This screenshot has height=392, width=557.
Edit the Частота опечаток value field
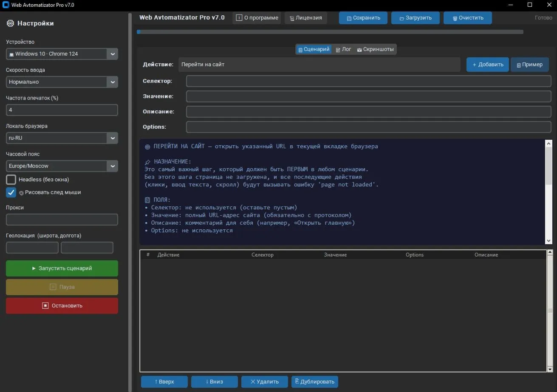(62, 110)
